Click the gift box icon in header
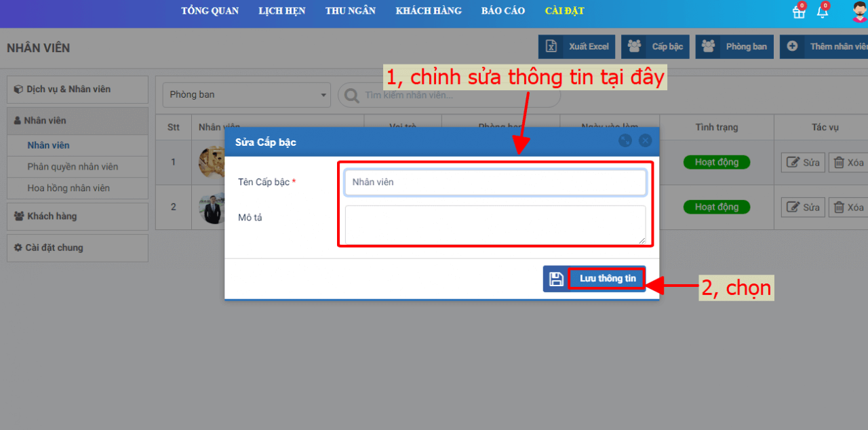This screenshot has height=430, width=868. click(x=798, y=12)
